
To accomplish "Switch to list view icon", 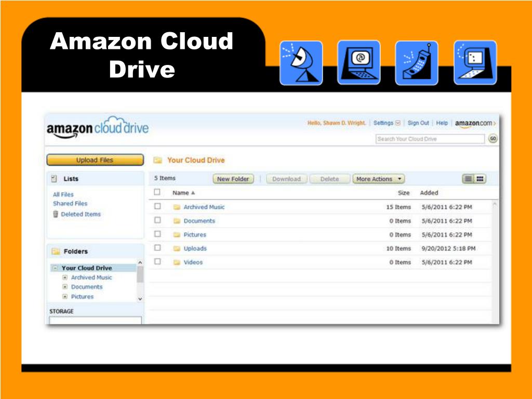I will click(x=468, y=179).
